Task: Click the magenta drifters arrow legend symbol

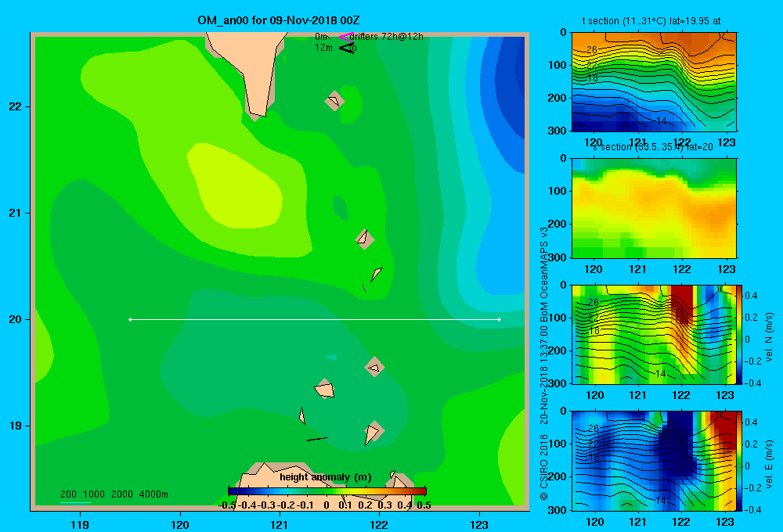Action: point(346,37)
